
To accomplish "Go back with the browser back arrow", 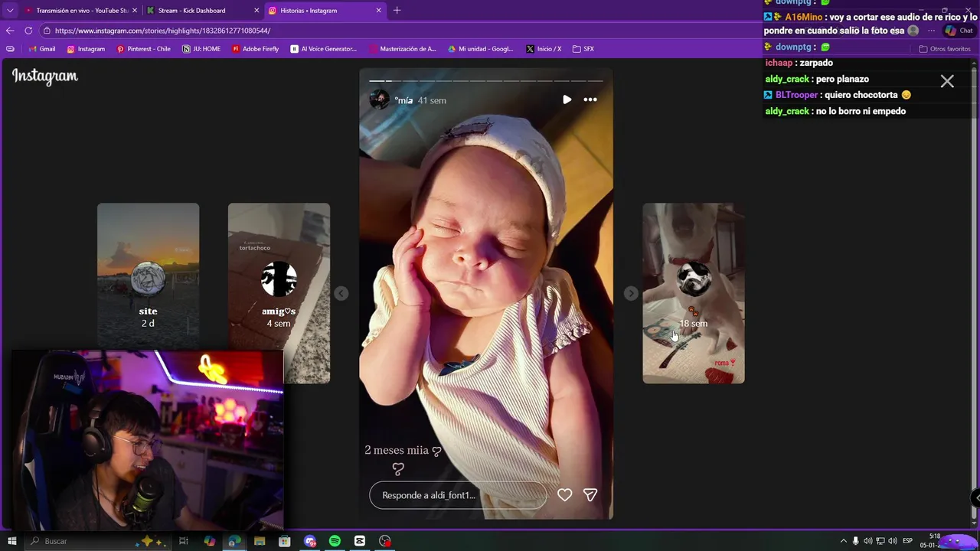I will [10, 31].
